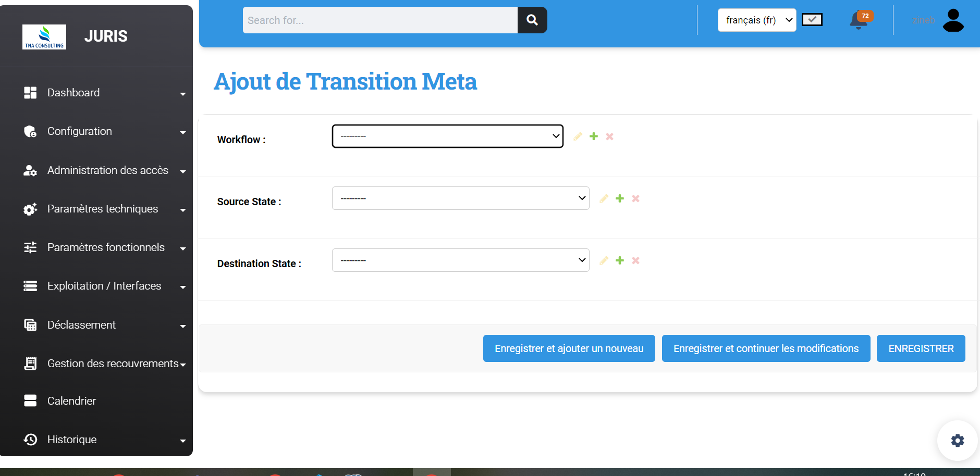Image resolution: width=980 pixels, height=476 pixels.
Task: Click the red delete cross next to Destination State
Action: point(635,260)
